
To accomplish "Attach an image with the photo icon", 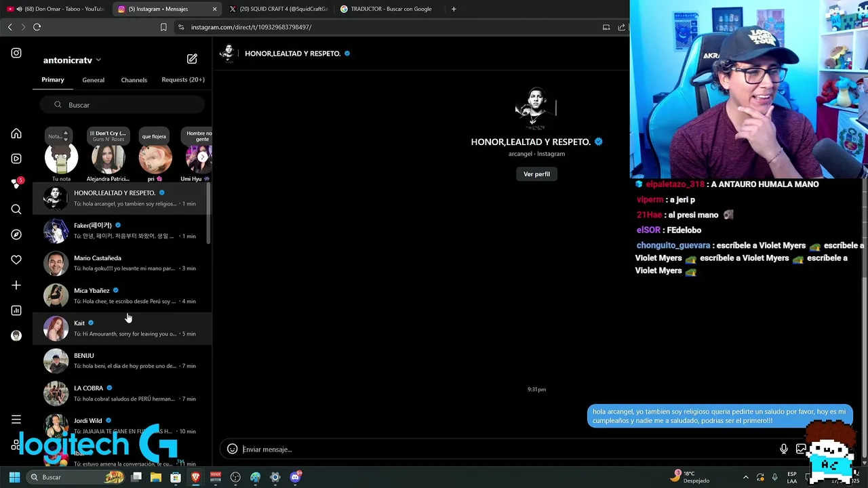I will pos(801,449).
